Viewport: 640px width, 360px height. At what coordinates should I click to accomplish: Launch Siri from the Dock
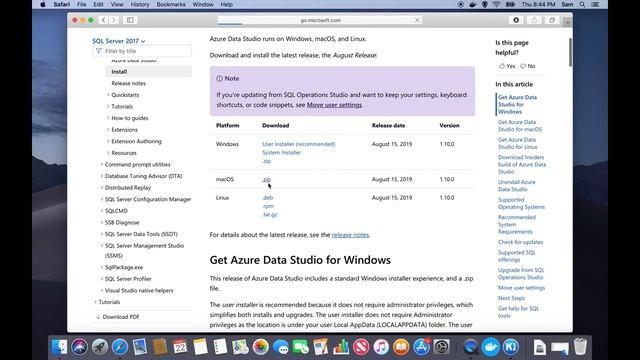coord(80,347)
